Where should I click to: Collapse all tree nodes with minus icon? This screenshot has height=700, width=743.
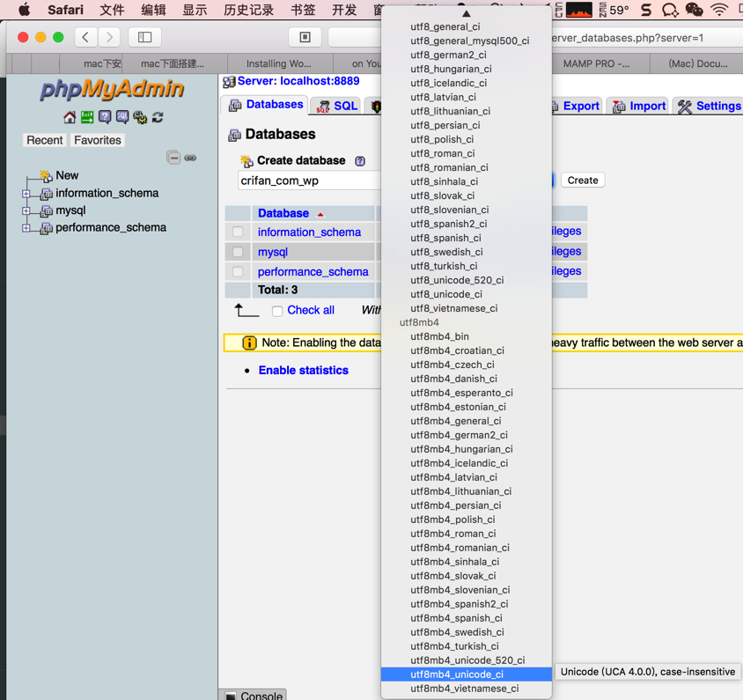[174, 158]
